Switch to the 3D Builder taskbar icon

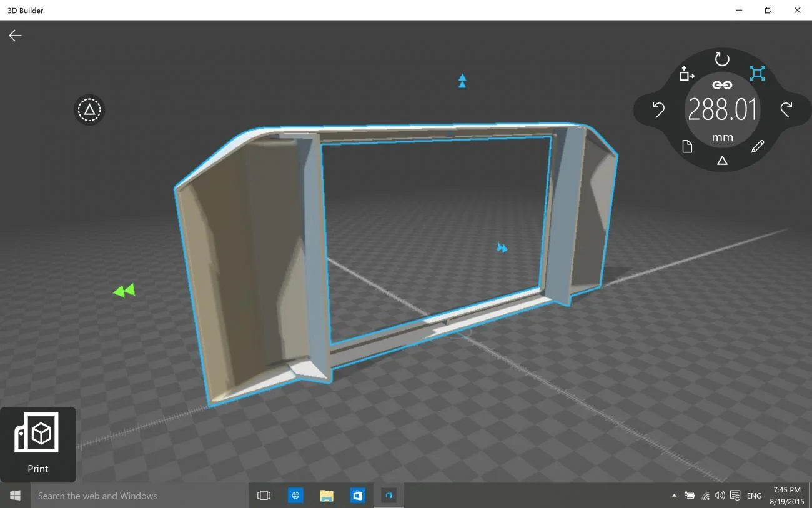[x=389, y=496]
